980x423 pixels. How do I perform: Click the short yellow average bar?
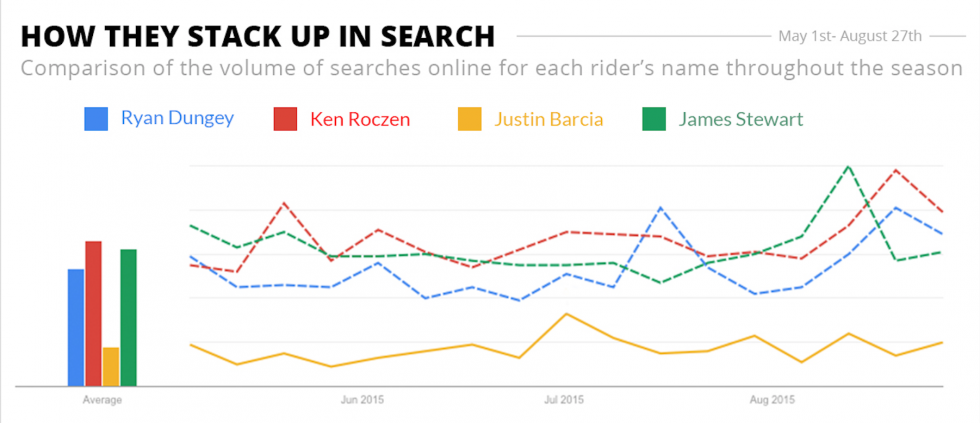click(x=111, y=366)
